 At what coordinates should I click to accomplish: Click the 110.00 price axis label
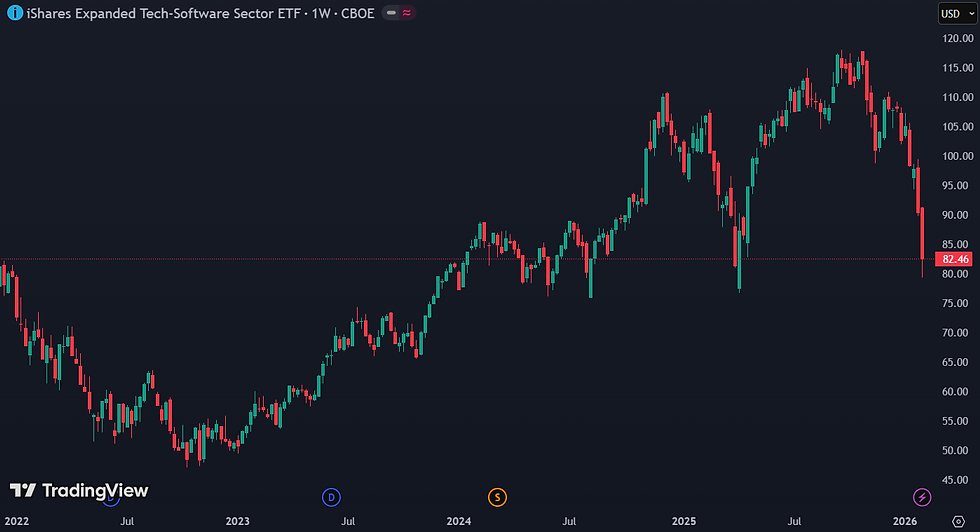pos(958,97)
